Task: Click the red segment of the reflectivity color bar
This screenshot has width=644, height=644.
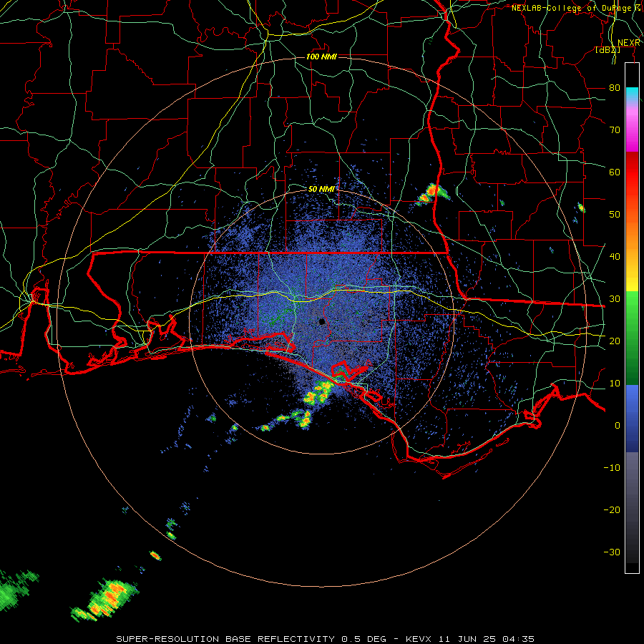Action: (x=632, y=172)
